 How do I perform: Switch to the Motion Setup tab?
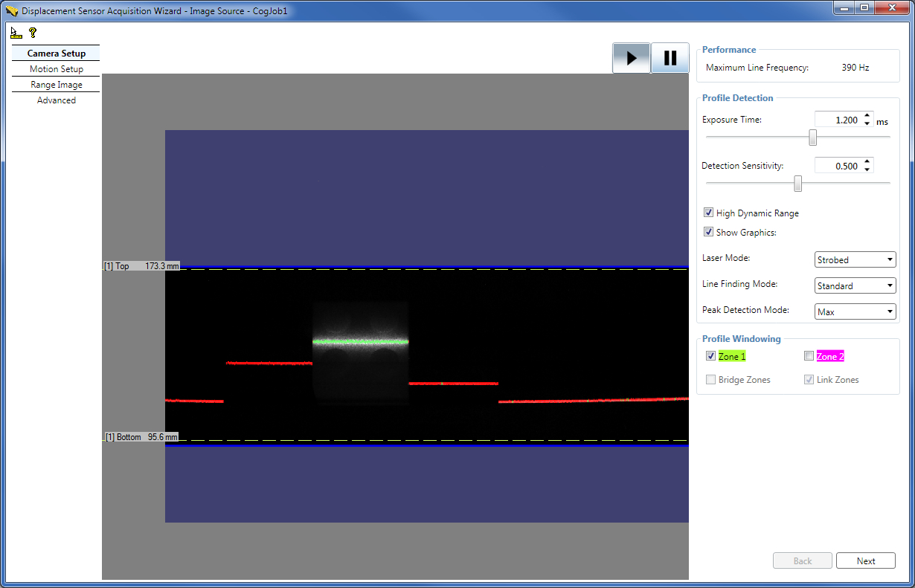click(x=57, y=69)
